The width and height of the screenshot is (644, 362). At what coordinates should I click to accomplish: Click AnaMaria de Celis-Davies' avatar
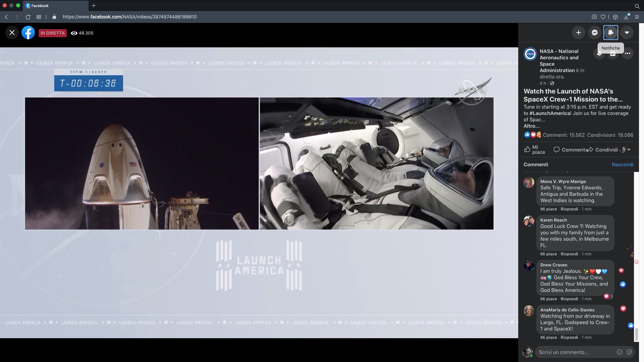click(529, 311)
